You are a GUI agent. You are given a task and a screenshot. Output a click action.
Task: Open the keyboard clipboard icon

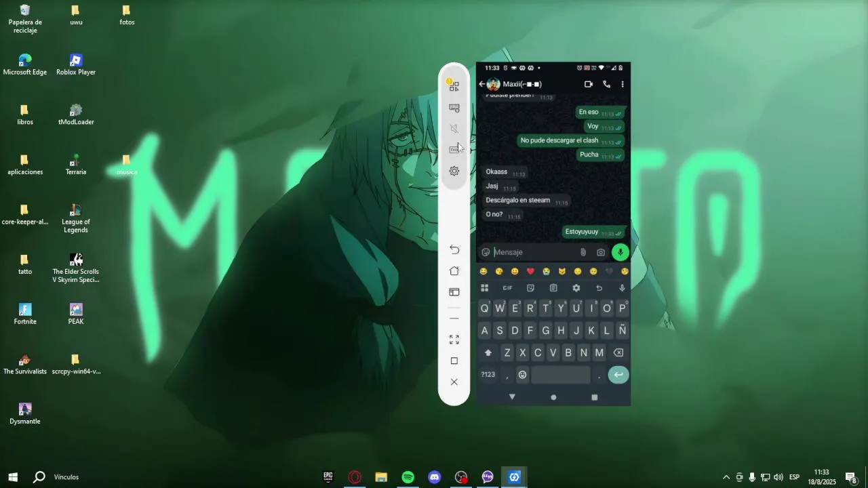coord(553,288)
